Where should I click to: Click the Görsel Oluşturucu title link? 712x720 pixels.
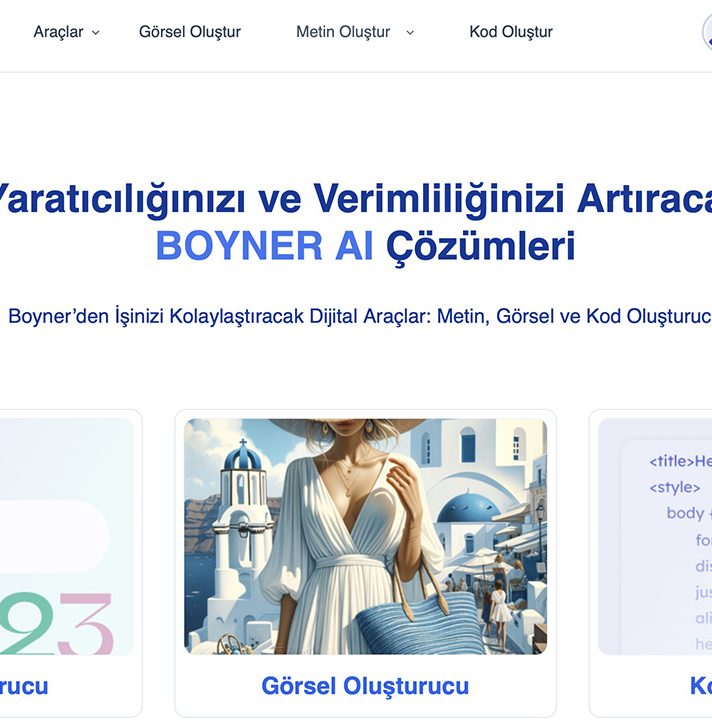click(365, 686)
